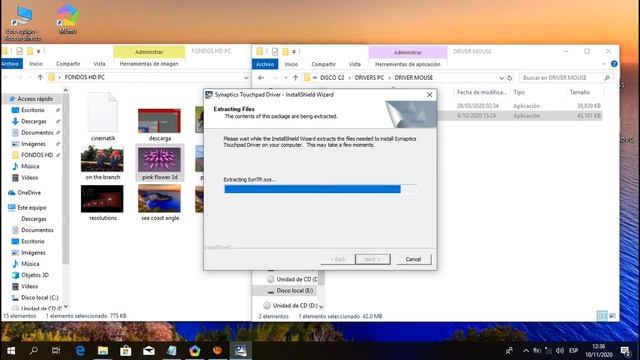Screen dimensions: 640x360
Task: Open Compartir tab in DRIVER MOUSE window
Action: click(323, 64)
